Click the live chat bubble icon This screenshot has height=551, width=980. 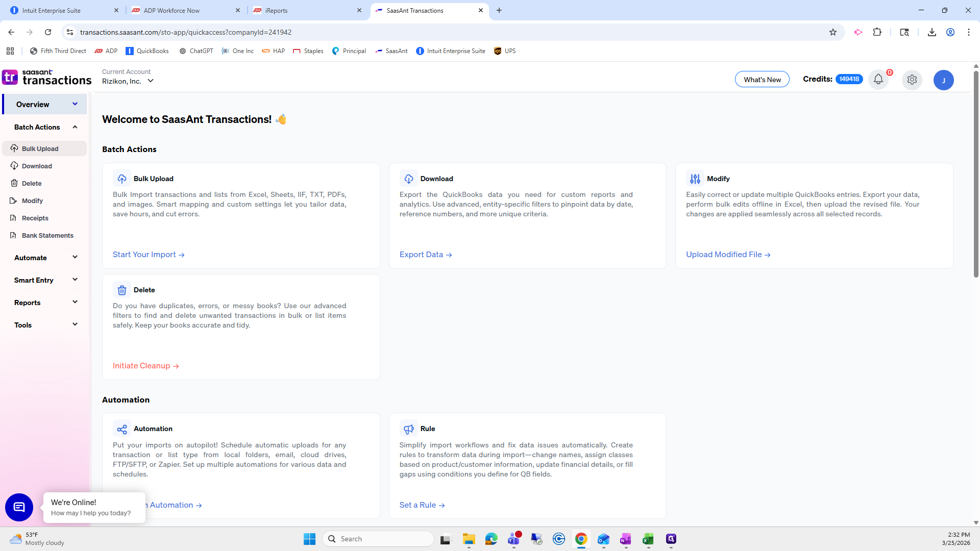point(19,507)
